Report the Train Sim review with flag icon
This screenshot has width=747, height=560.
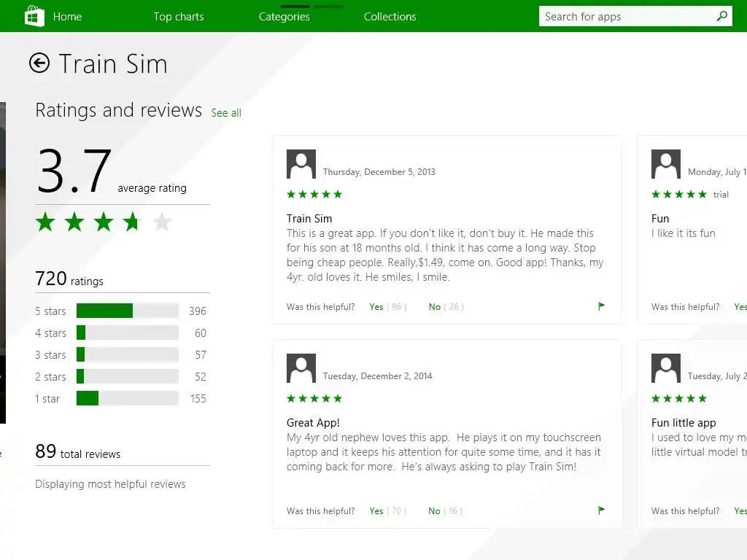601,306
